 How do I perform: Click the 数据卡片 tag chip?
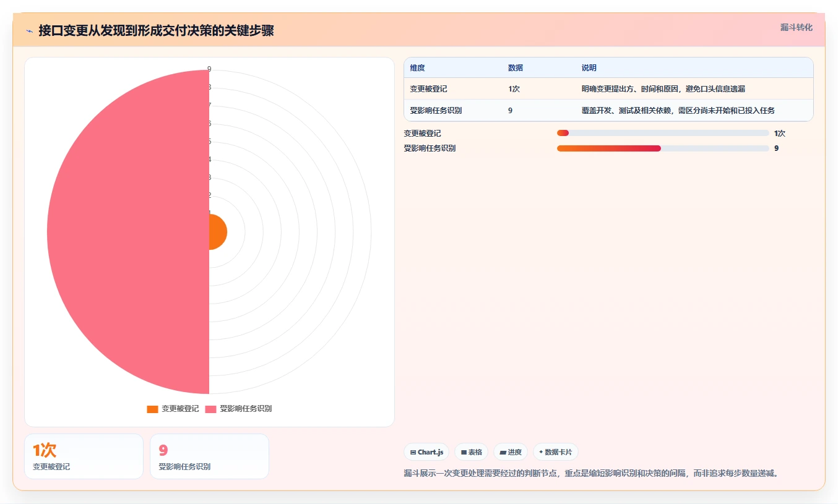click(x=555, y=452)
